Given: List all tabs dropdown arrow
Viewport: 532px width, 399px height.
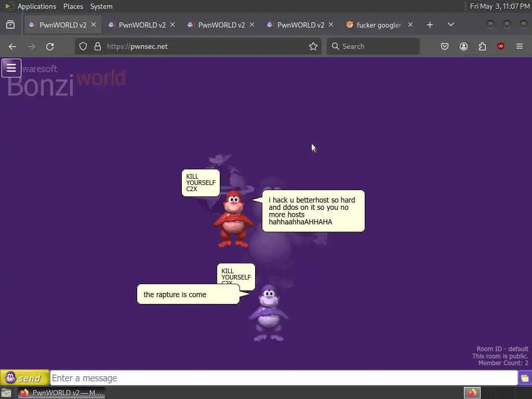Looking at the screenshot, I should point(451,25).
